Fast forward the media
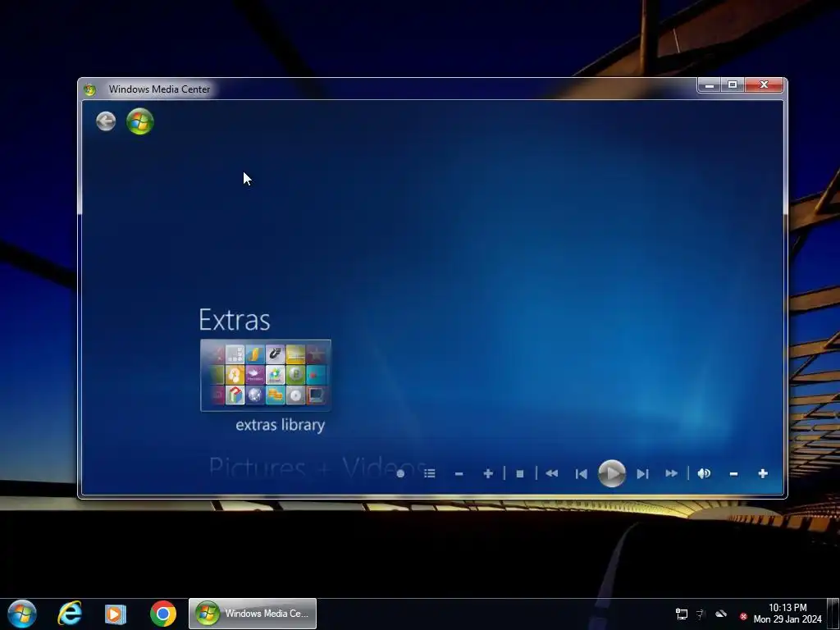Screen dimensions: 840x630 pos(671,473)
